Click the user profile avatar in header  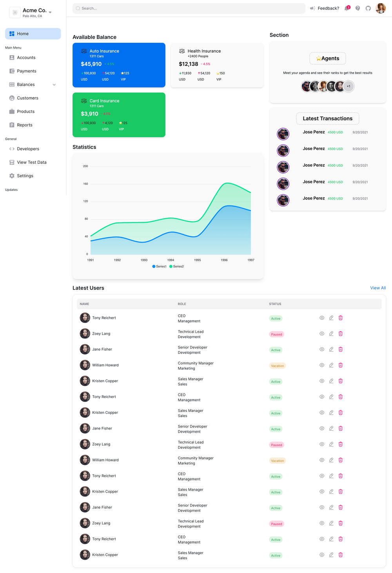pos(381,8)
